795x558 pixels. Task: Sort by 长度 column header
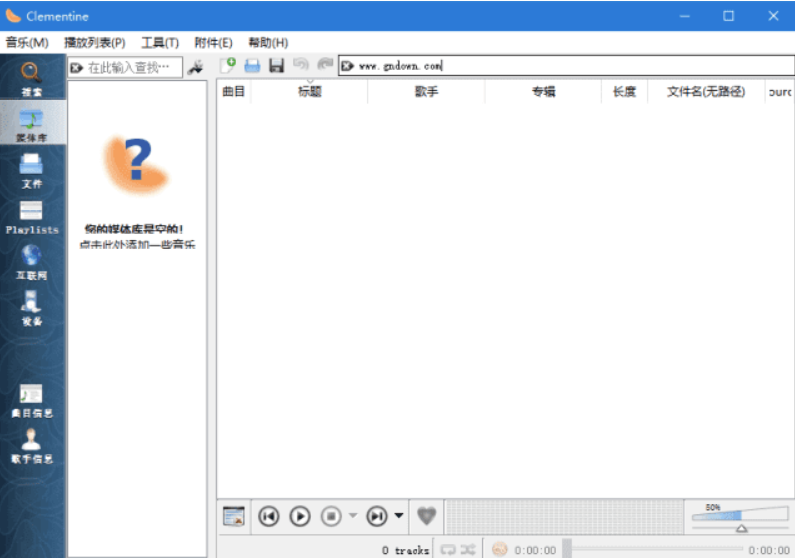tap(625, 92)
